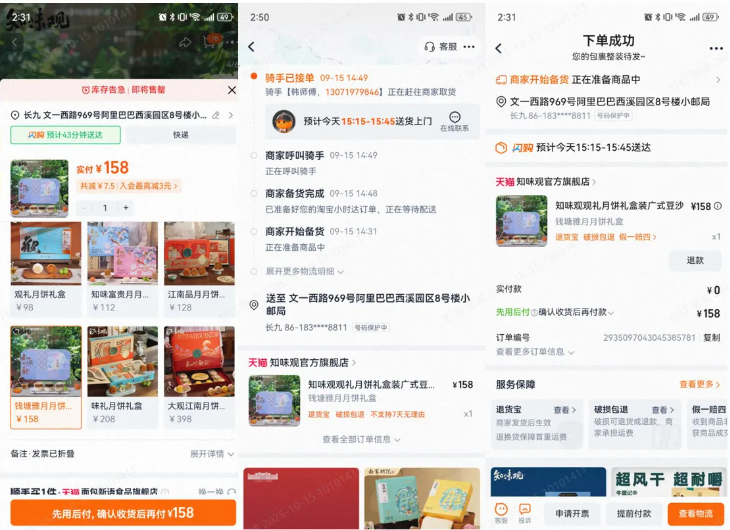
Task: Open 超风干 超耐嚼 ad banner
Action: [669, 482]
